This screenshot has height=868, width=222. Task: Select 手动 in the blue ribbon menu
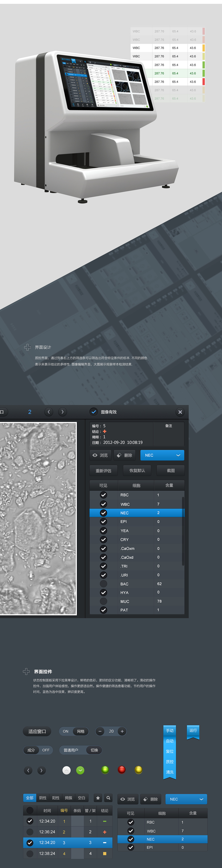pos(170,731)
